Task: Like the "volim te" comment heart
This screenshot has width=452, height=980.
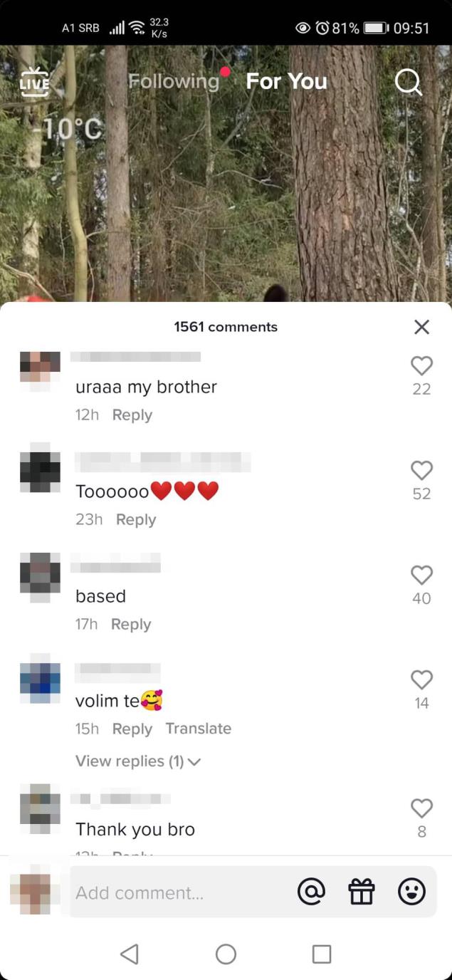Action: pos(422,680)
